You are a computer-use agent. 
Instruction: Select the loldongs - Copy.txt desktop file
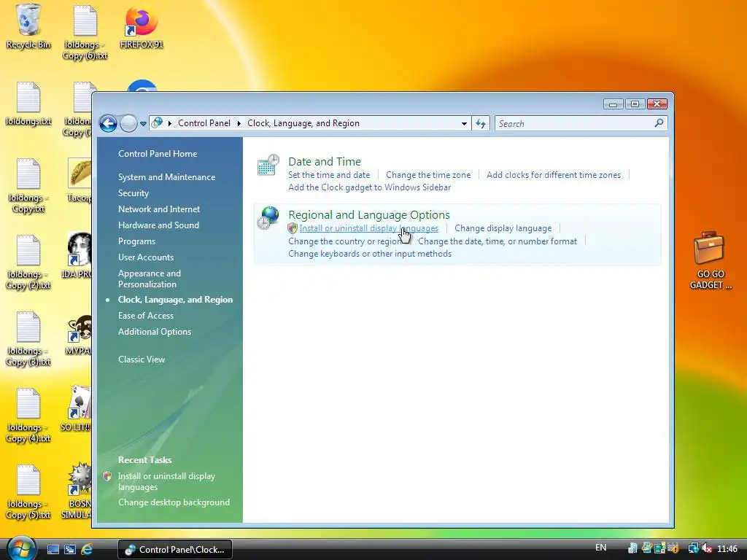coord(28,186)
